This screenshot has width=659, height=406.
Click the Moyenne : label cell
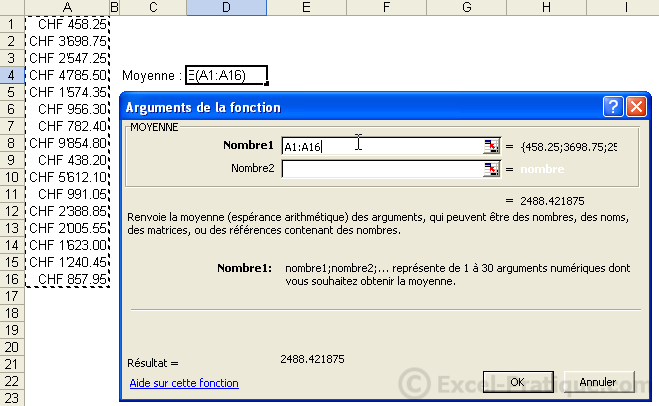tap(152, 76)
